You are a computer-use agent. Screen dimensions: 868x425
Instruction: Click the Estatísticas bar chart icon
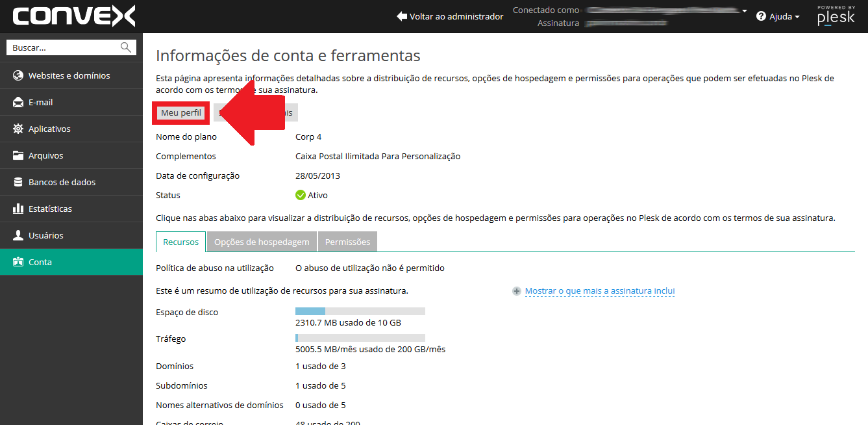[18, 209]
